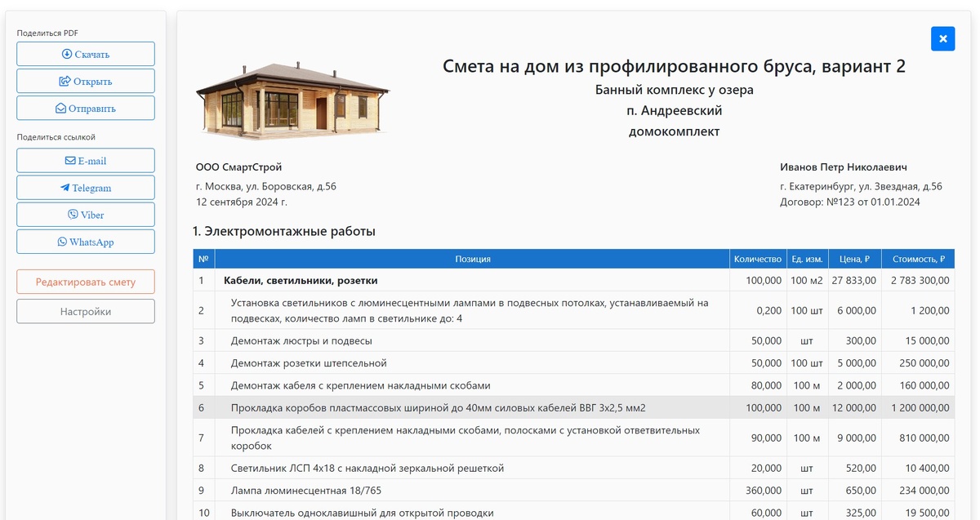The image size is (980, 520).
Task: Click subtitle домокомплект
Action: 675,131
